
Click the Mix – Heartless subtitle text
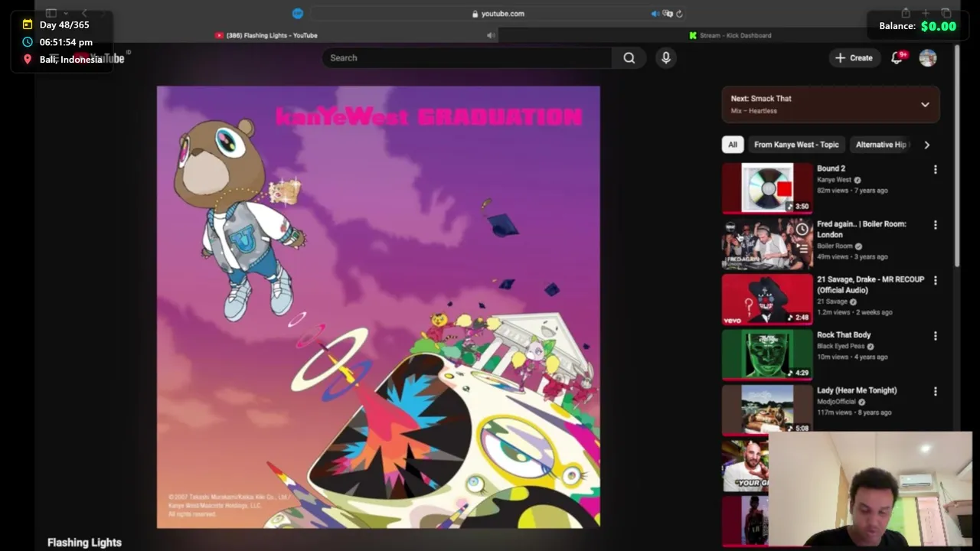[x=754, y=111]
